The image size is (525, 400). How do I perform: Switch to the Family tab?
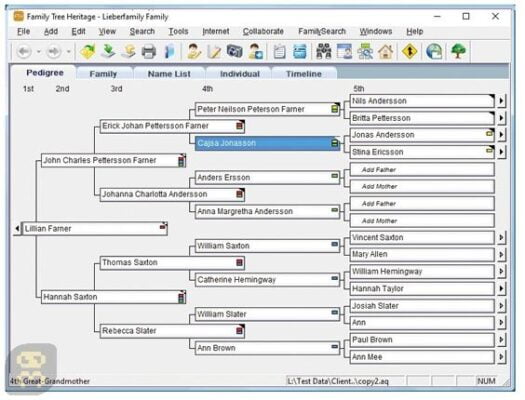[x=103, y=74]
